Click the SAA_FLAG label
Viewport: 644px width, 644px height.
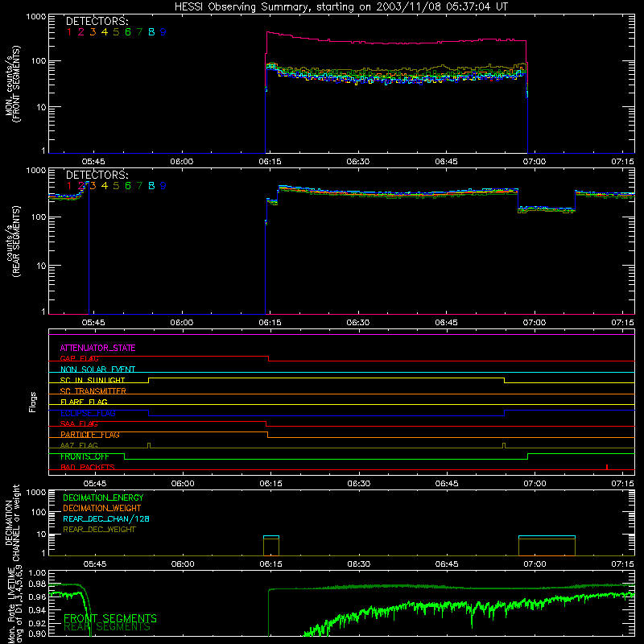pos(79,424)
